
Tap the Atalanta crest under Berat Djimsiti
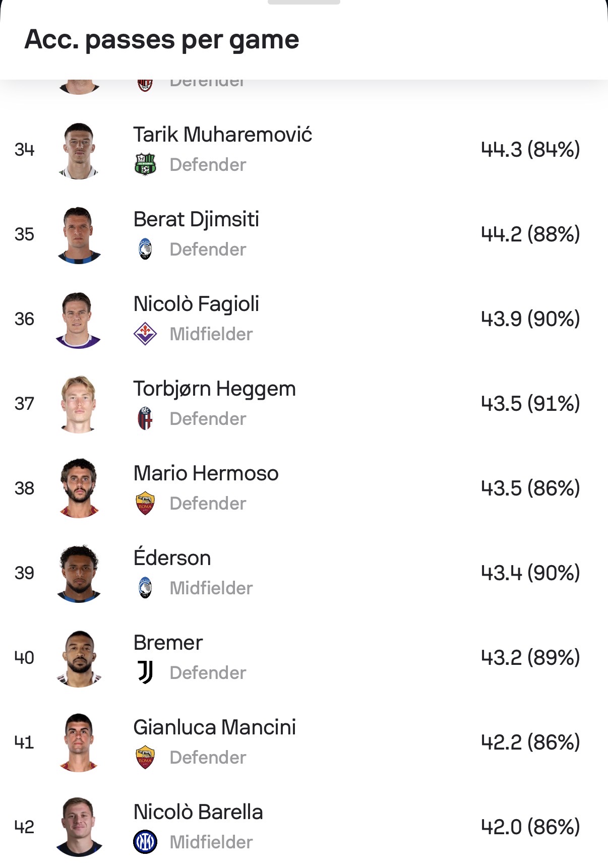point(145,250)
